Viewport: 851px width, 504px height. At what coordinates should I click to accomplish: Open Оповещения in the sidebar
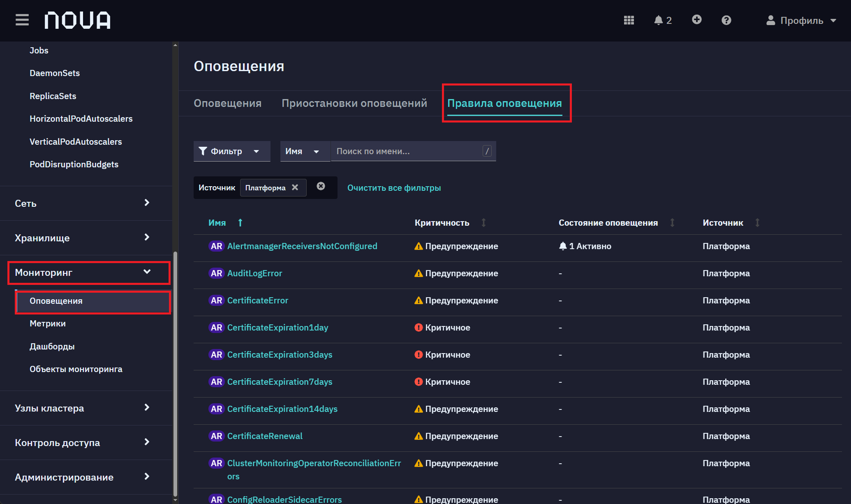point(93,301)
